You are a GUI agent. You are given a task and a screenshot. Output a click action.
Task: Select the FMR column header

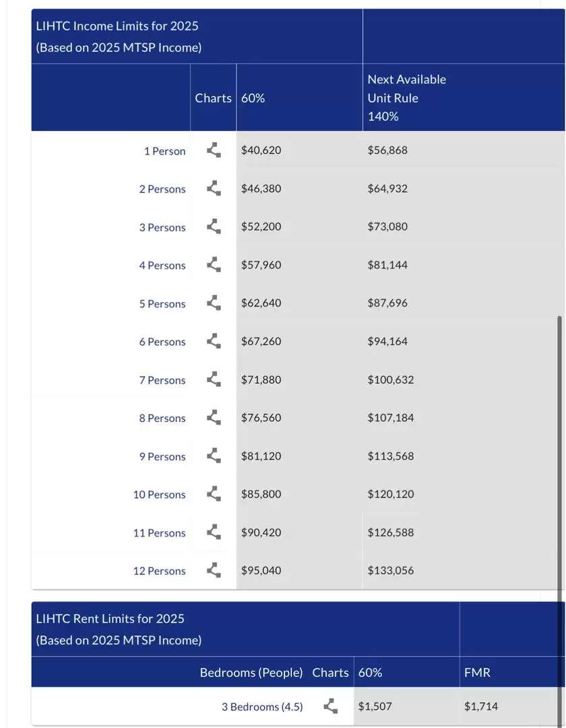click(x=477, y=672)
